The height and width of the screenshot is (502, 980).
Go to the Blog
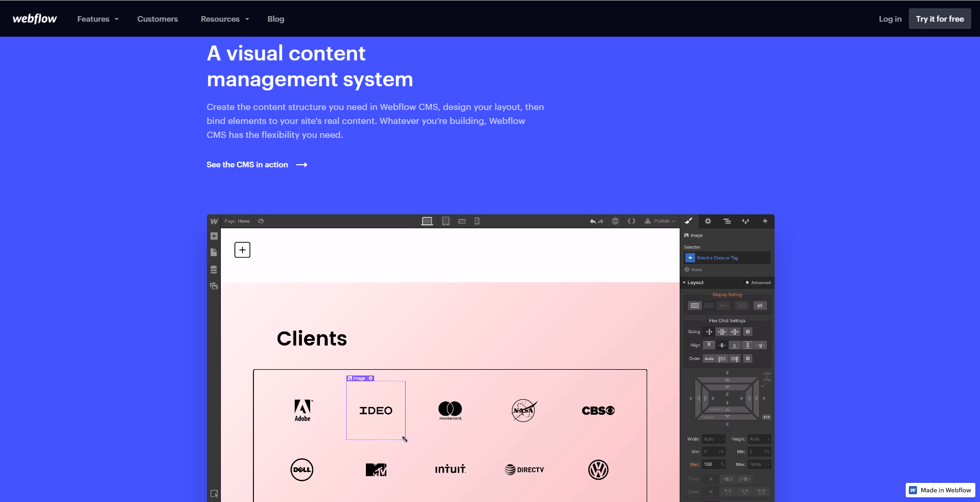276,19
